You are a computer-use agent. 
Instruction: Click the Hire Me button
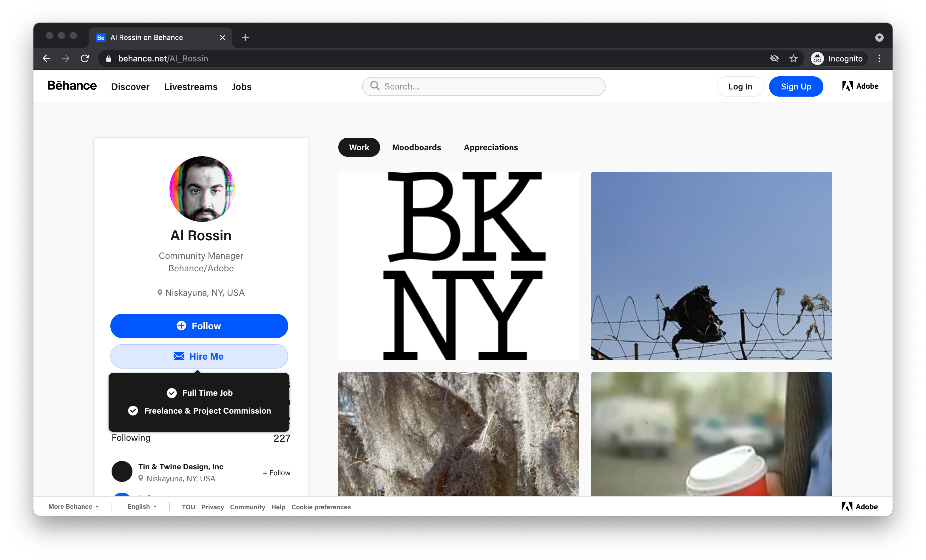click(199, 356)
